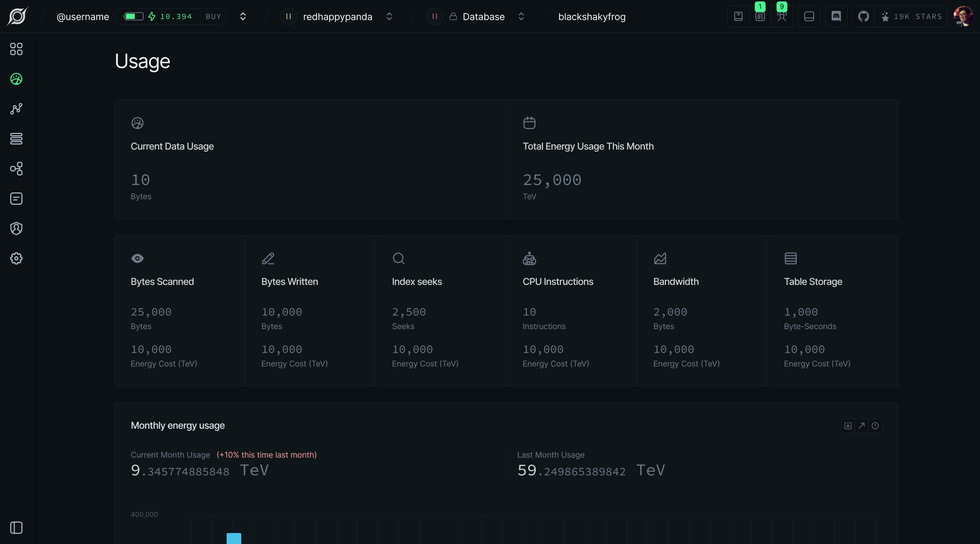Open Discord community link
The height and width of the screenshot is (544, 980).
(836, 16)
